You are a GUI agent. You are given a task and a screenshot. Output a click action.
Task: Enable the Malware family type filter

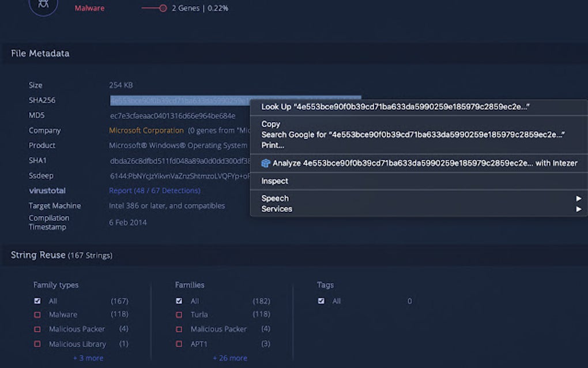(x=37, y=314)
